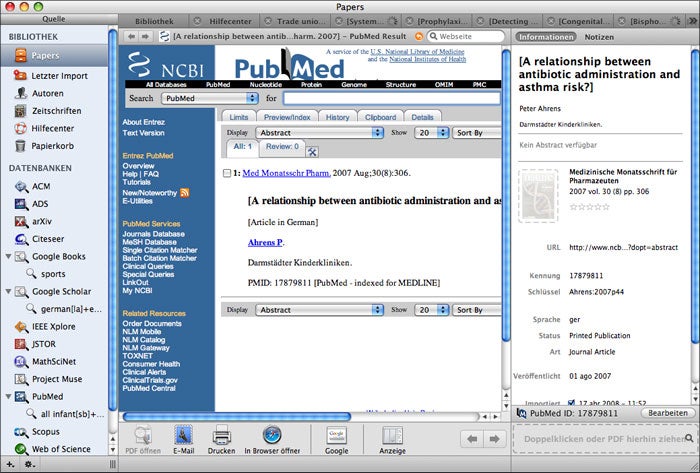Viewport: 700px width, 473px height.
Task: Add a source with the plus button
Action: (x=10, y=465)
